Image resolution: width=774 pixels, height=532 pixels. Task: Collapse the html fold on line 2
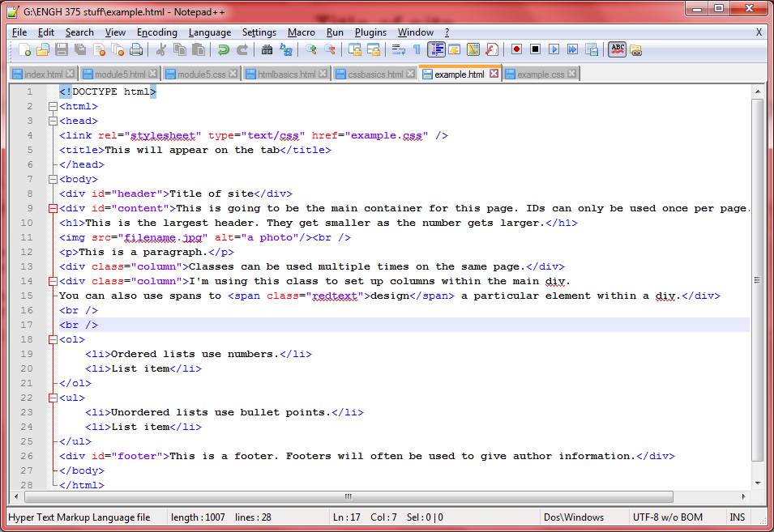click(53, 106)
